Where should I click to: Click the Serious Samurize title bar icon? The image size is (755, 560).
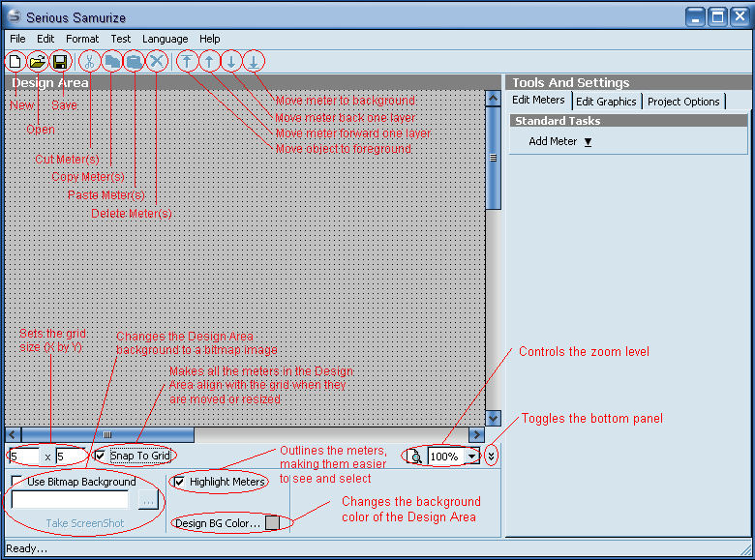point(15,16)
